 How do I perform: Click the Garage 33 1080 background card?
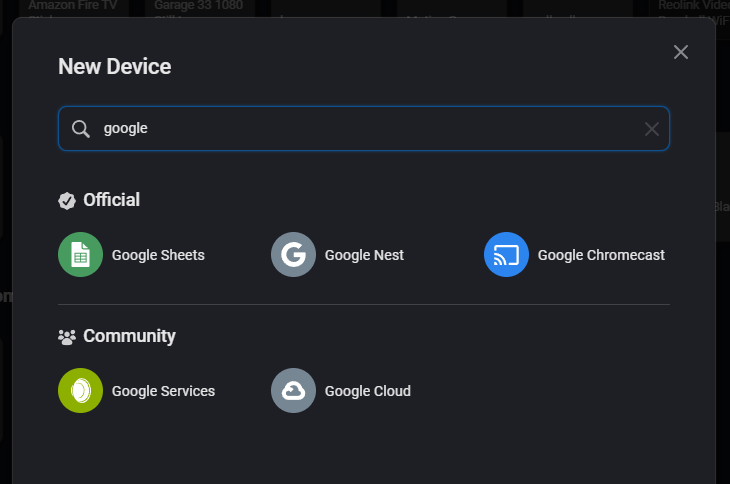200,7
